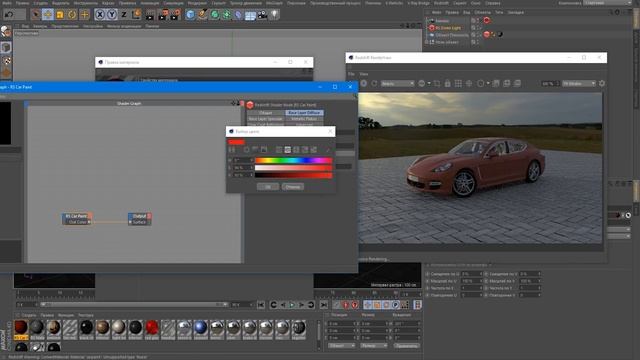Open RenderView settings gear icon
This screenshot has width=640, height=360.
click(602, 83)
